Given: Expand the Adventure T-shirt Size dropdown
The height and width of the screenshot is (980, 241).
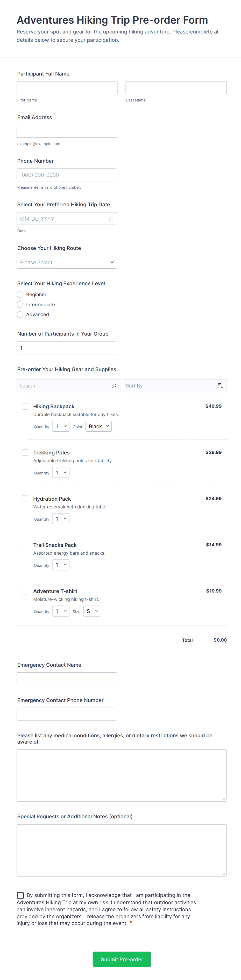Looking at the screenshot, I should point(92,611).
